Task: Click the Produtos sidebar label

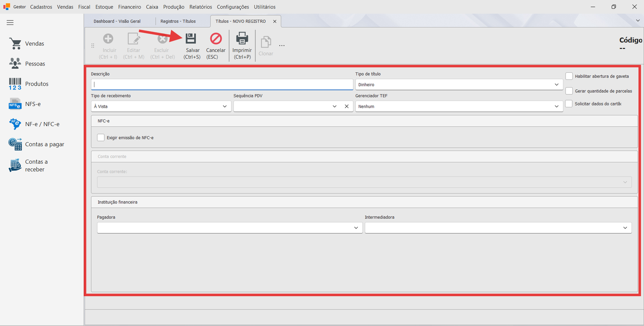Action: (x=37, y=84)
